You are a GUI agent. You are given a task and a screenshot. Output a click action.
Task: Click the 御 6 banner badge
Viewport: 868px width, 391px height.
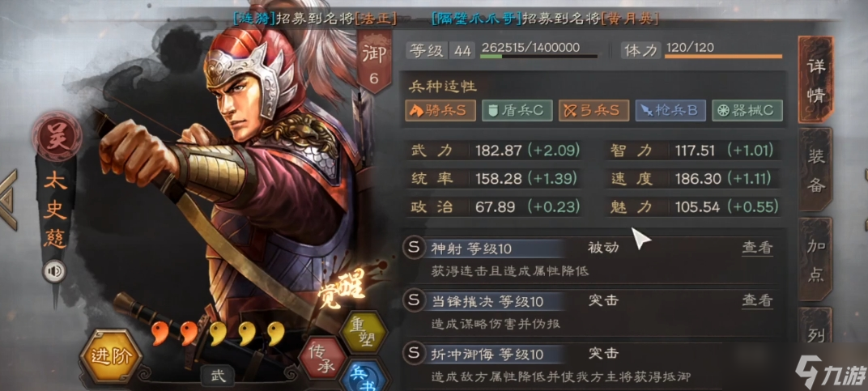(374, 62)
